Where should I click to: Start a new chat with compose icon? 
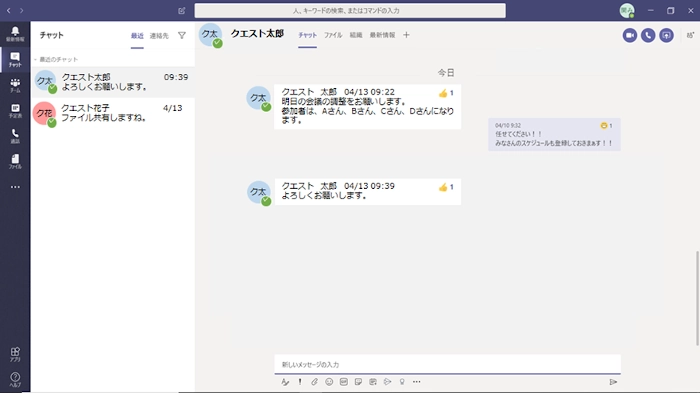181,11
